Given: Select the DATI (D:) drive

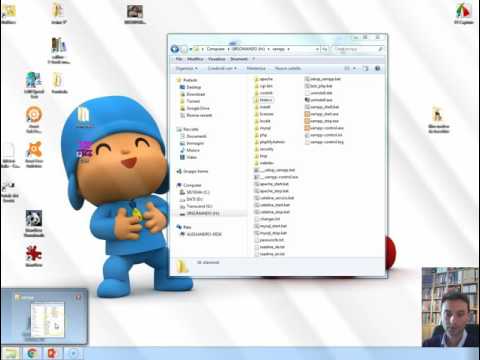Looking at the screenshot, I should point(191,199).
